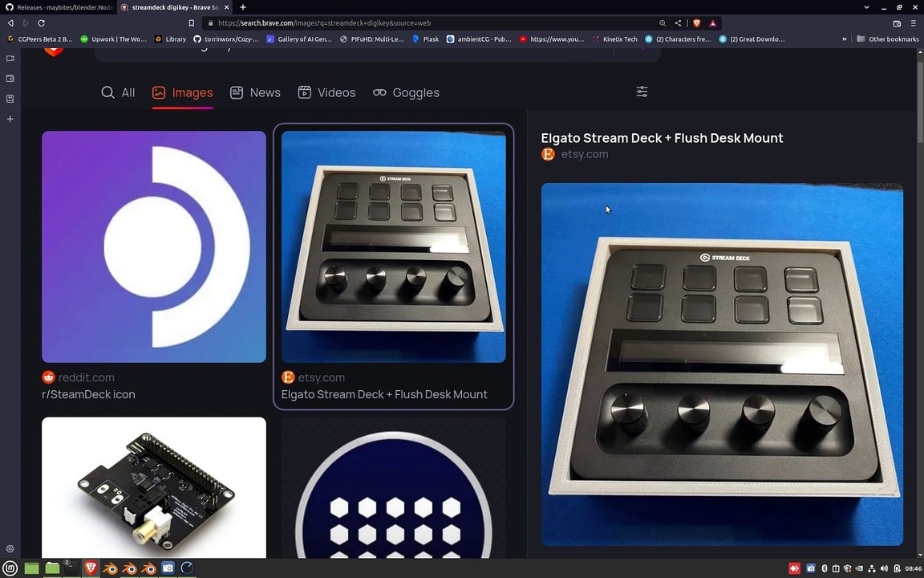The height and width of the screenshot is (578, 924).
Task: Click the large Stream Deck preview image
Action: 722,364
